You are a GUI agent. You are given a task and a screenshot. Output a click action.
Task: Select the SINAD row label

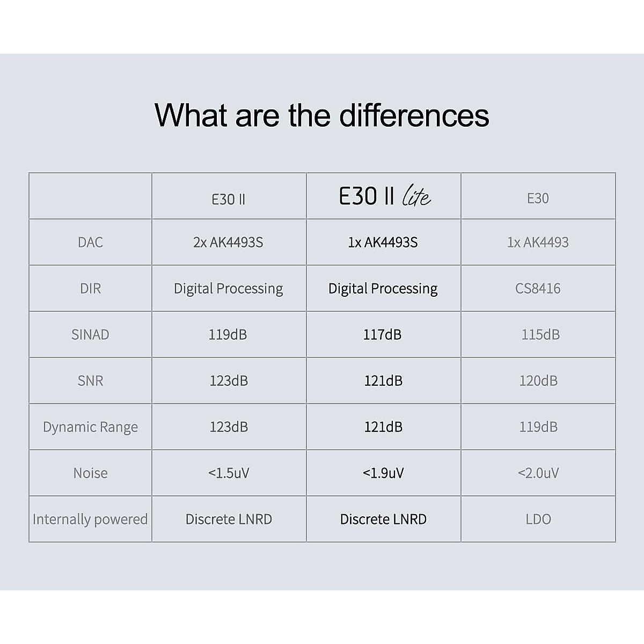[x=90, y=335]
